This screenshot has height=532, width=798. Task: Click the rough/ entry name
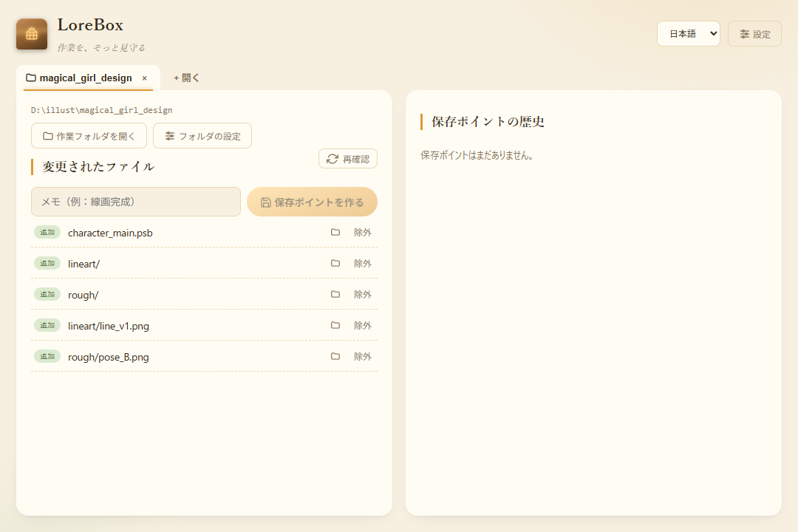(83, 295)
